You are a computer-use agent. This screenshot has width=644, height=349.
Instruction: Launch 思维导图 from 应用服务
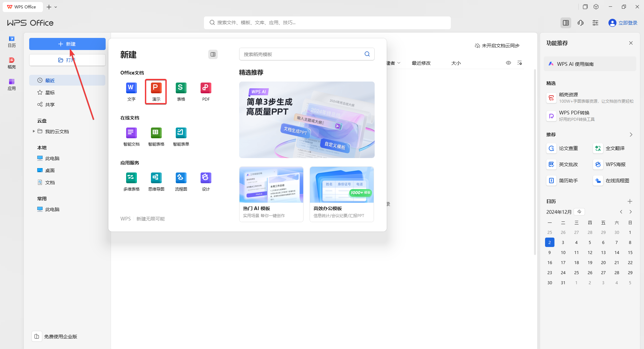coord(156,181)
